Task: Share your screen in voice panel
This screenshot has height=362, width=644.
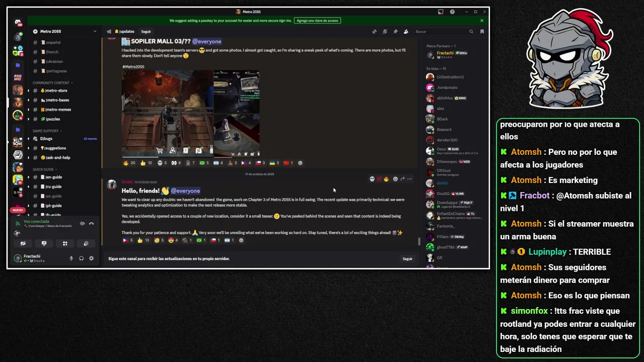Action: (x=44, y=243)
